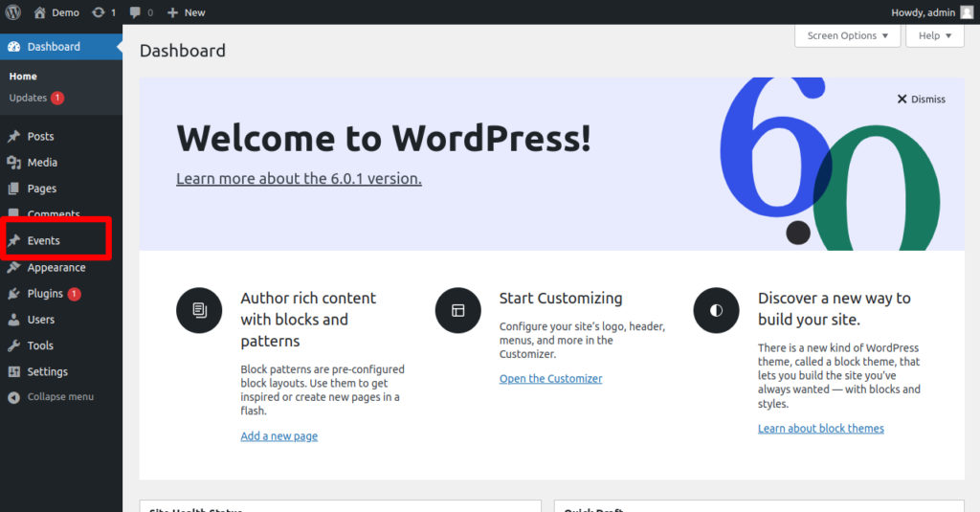Click the WordPress logo in admin bar
This screenshot has width=980, height=512.
pyautogui.click(x=13, y=12)
